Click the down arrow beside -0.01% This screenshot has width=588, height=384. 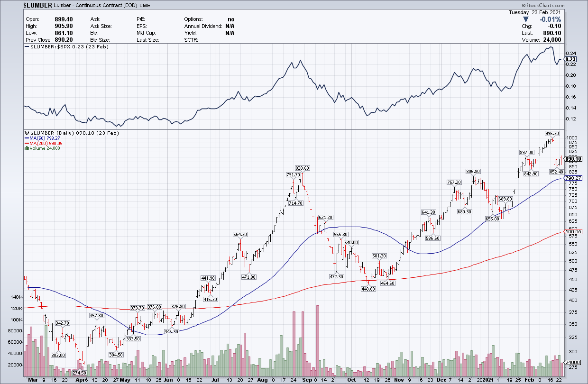pos(526,19)
